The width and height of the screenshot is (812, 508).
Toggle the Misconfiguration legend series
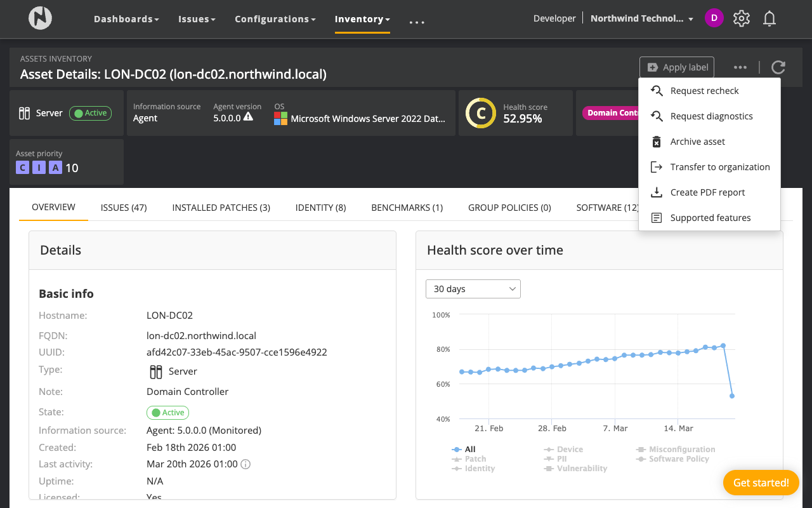[x=676, y=449]
